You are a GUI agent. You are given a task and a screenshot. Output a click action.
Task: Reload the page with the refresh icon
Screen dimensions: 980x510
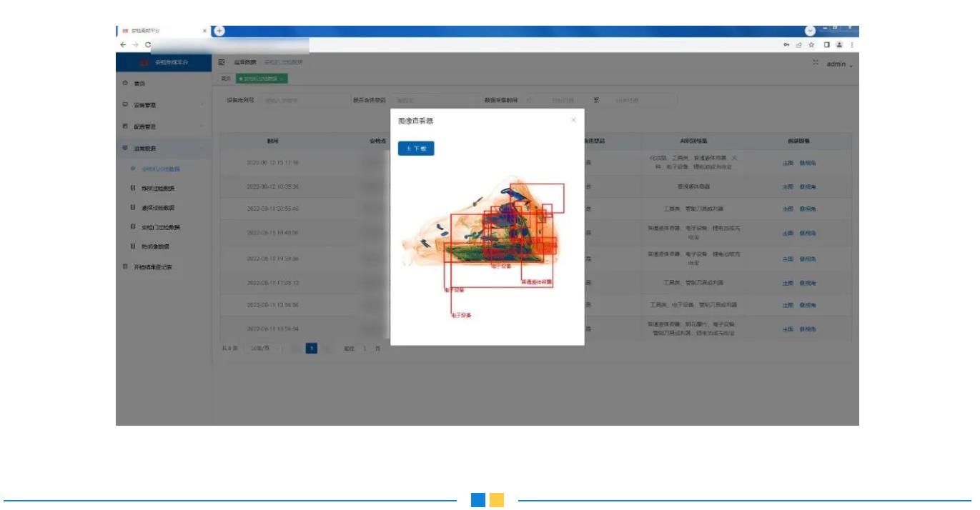tap(147, 44)
